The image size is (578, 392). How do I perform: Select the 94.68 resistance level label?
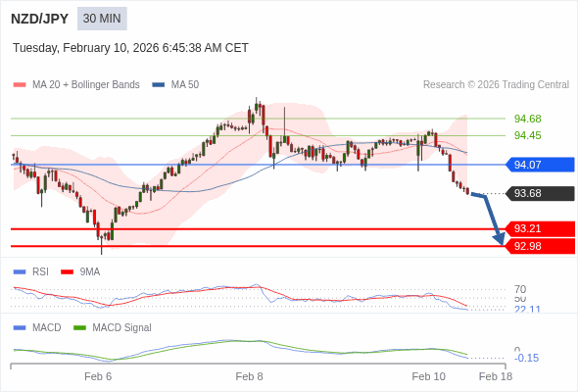[x=528, y=119]
